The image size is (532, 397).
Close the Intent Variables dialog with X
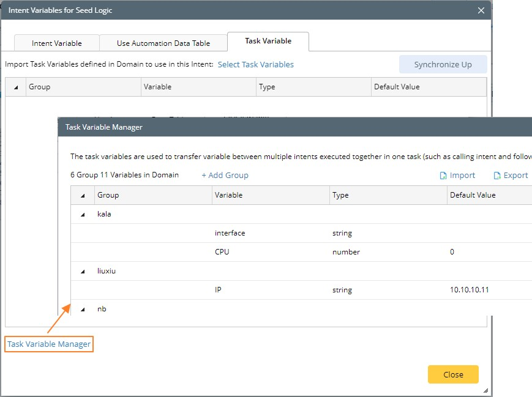pos(481,10)
